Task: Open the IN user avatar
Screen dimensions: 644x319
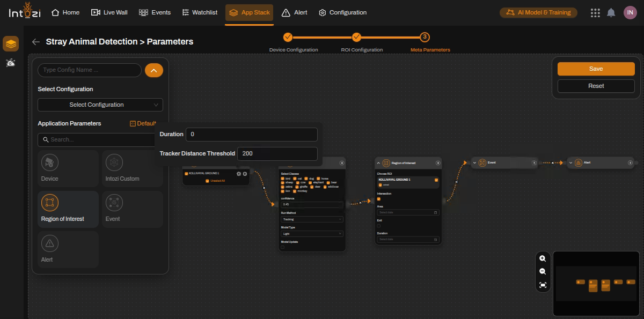Action: tap(630, 12)
